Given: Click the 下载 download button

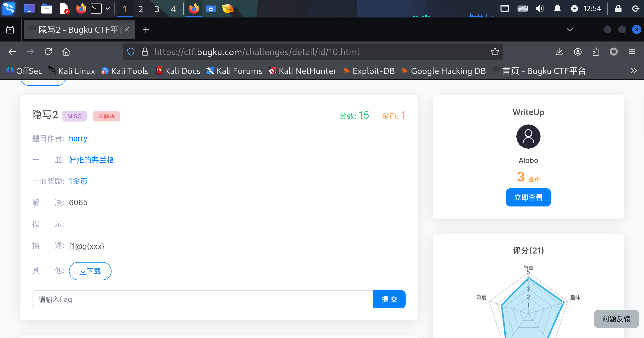Looking at the screenshot, I should (x=90, y=271).
